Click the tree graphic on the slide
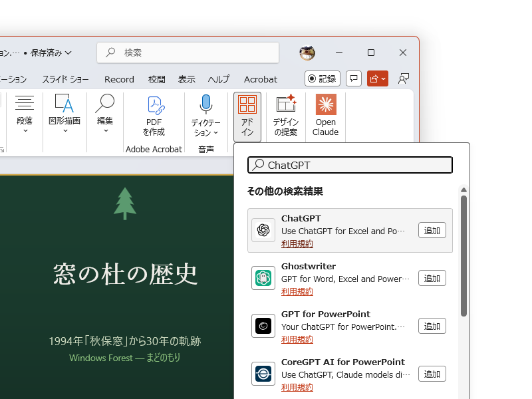 pyautogui.click(x=125, y=203)
